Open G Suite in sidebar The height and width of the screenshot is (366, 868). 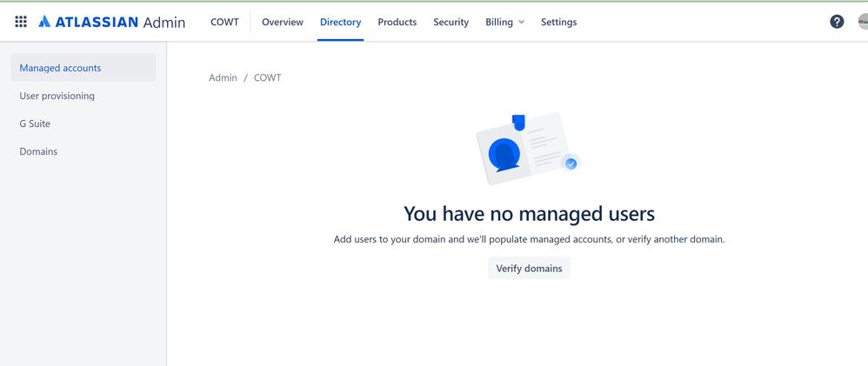[x=83, y=123]
